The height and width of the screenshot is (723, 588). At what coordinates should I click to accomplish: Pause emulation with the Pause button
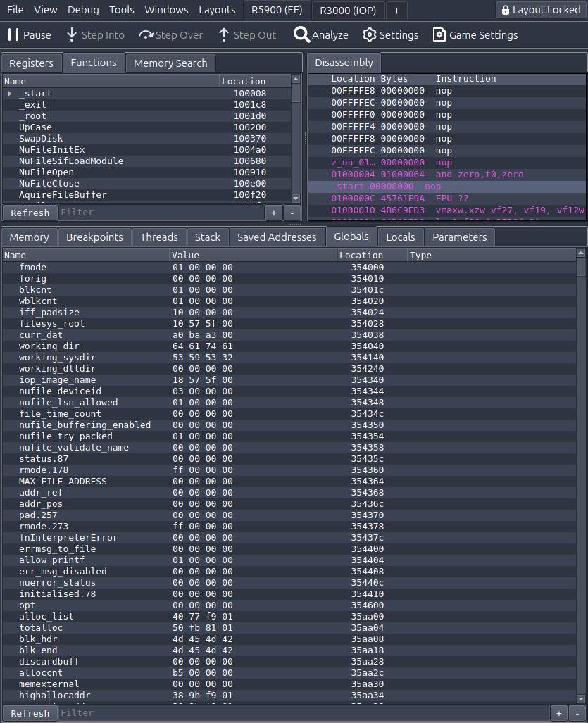point(30,35)
